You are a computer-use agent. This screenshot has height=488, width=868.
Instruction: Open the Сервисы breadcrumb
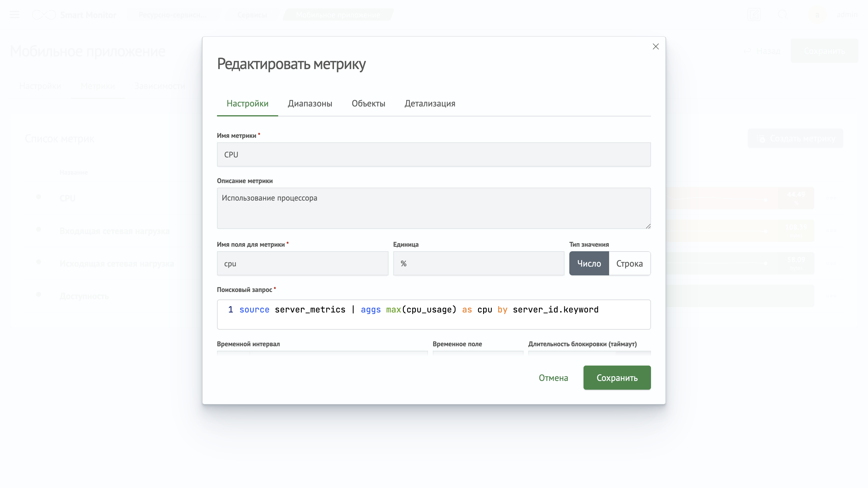point(252,15)
